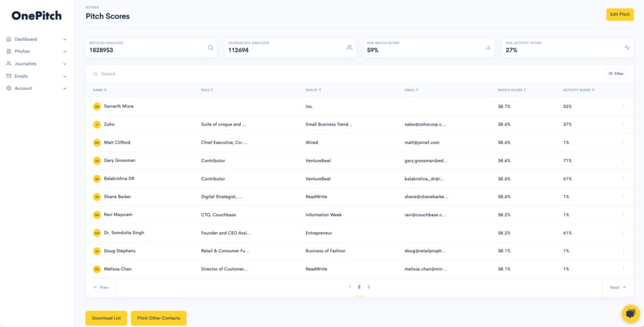The image size is (644, 327).
Task: Click the role CTO, Couchbase
Action: coord(218,214)
